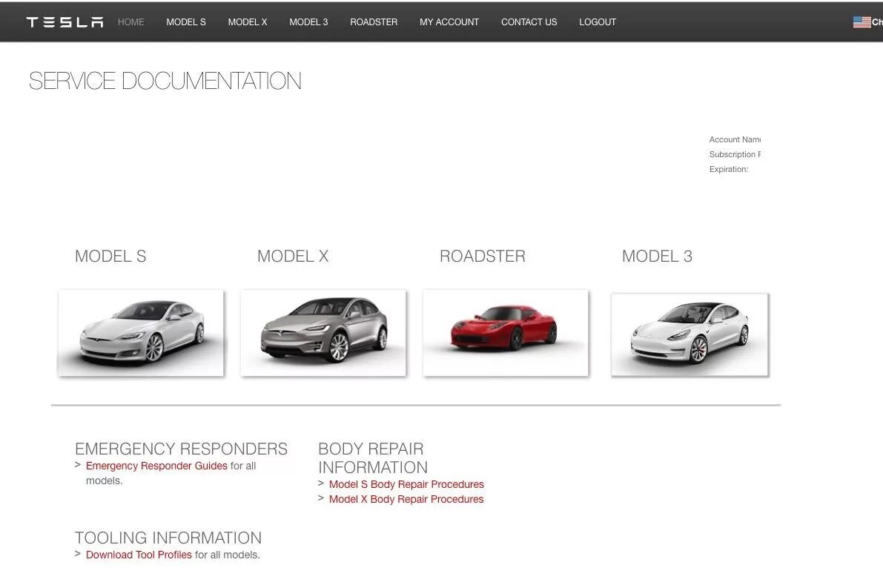
Task: Click the EMERGENCY RESPONDERS section heading
Action: (182, 449)
